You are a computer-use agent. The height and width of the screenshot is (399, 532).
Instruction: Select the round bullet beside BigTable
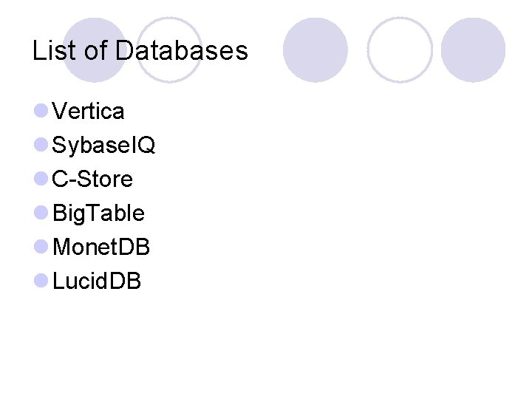coord(41,212)
